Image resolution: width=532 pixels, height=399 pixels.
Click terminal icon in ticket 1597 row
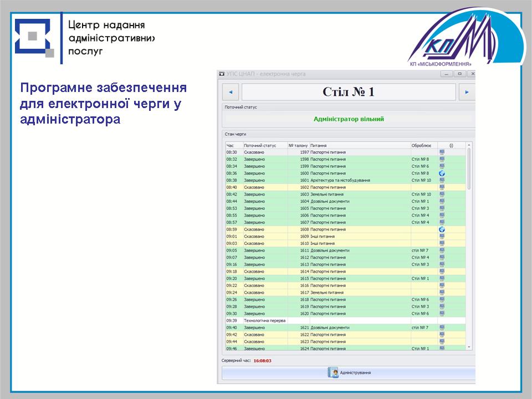pyautogui.click(x=442, y=152)
